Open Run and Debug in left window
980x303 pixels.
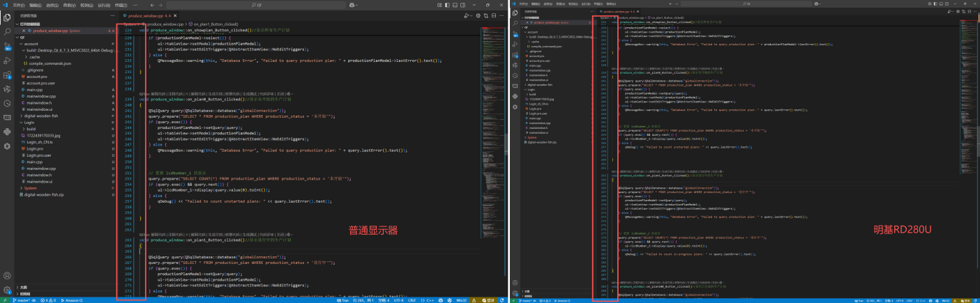pos(7,60)
